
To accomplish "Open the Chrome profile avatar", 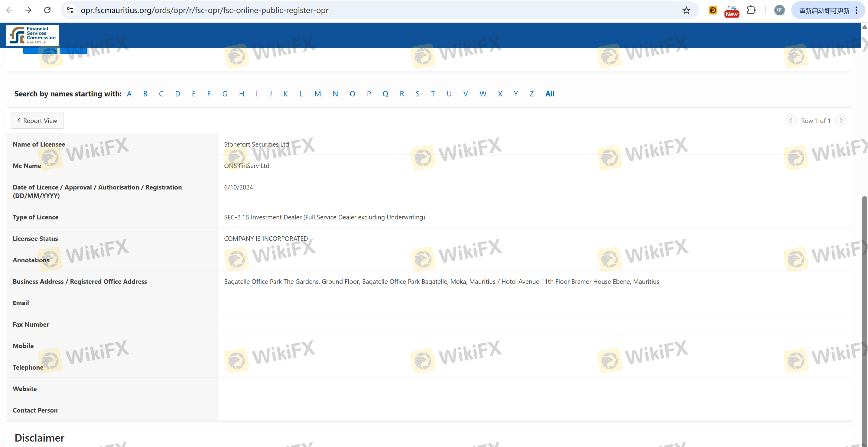I will pyautogui.click(x=779, y=10).
